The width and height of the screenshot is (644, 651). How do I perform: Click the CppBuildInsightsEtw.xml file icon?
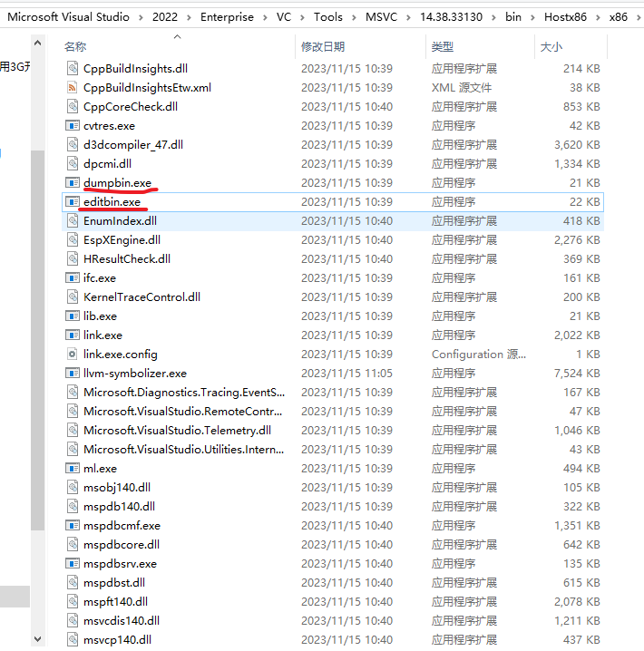click(73, 87)
